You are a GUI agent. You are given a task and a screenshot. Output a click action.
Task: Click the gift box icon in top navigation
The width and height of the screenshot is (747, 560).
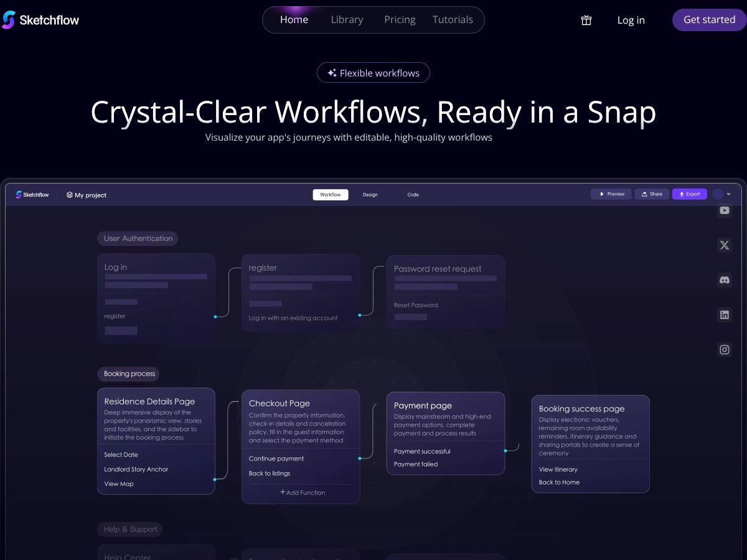coord(586,20)
